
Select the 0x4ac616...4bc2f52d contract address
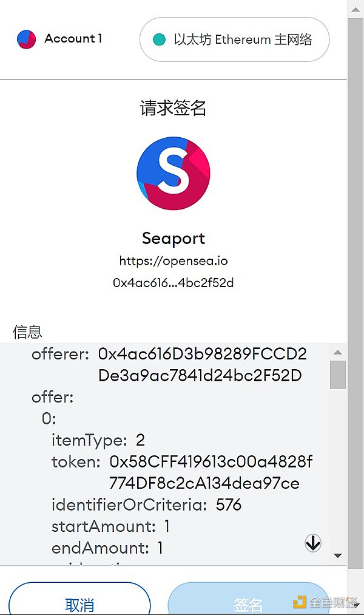tap(173, 283)
